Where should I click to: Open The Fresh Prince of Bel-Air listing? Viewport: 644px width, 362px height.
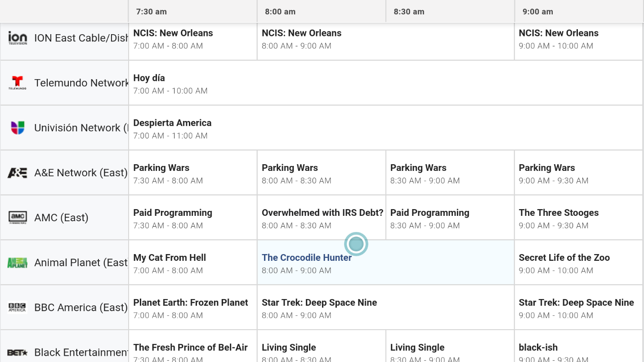[192, 346]
